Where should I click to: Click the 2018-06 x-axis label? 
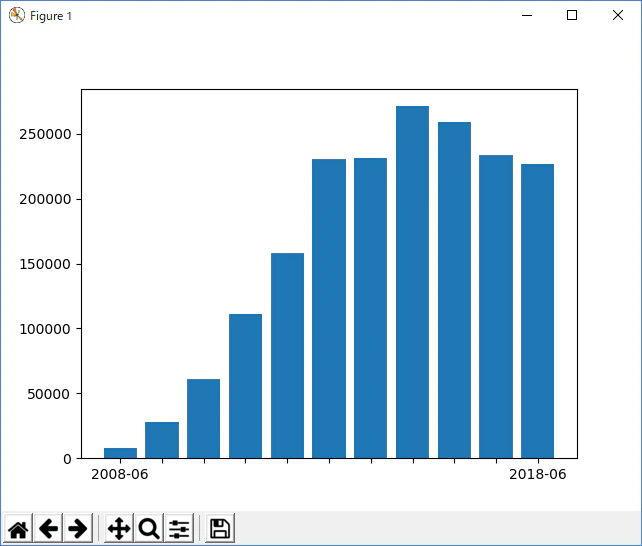coord(538,474)
